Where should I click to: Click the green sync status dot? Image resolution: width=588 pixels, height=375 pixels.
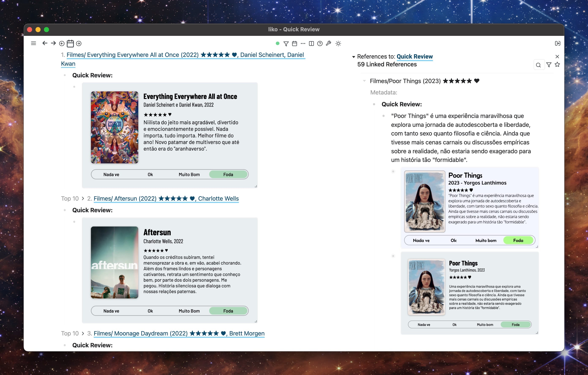(277, 43)
